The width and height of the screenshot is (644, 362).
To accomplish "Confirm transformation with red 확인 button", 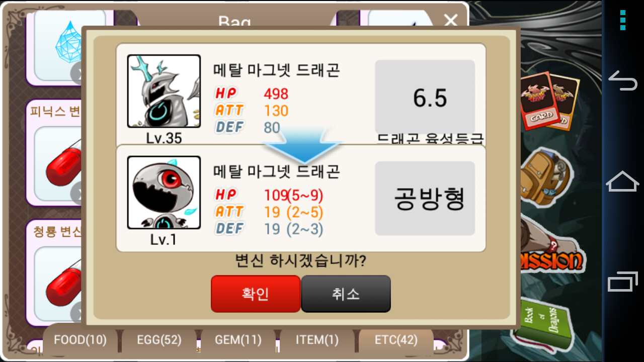I will [x=256, y=294].
